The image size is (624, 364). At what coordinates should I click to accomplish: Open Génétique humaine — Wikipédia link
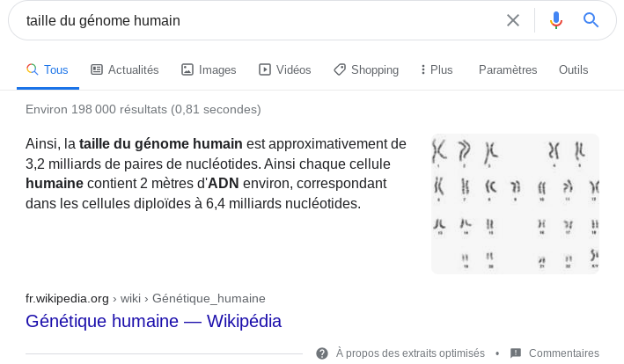tap(154, 321)
